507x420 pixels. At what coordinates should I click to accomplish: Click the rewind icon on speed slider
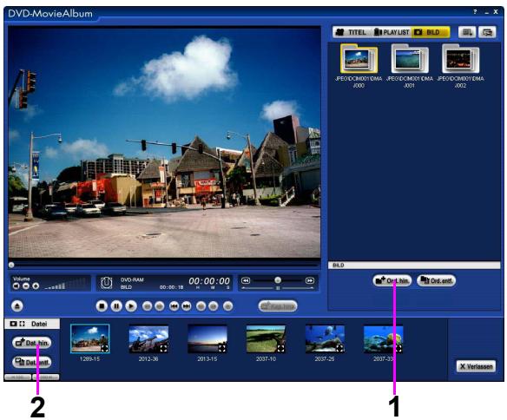click(x=246, y=280)
